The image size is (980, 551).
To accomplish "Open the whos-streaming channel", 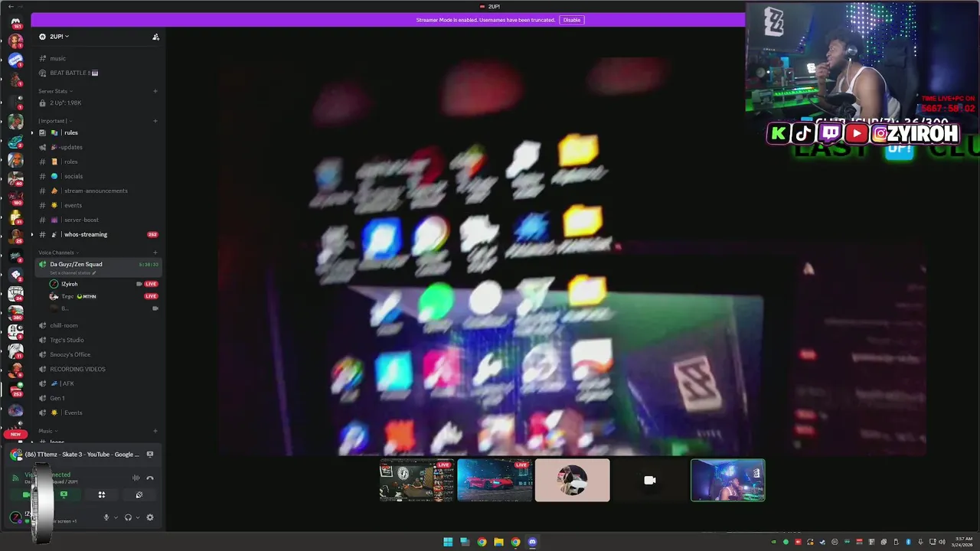I will (98, 234).
